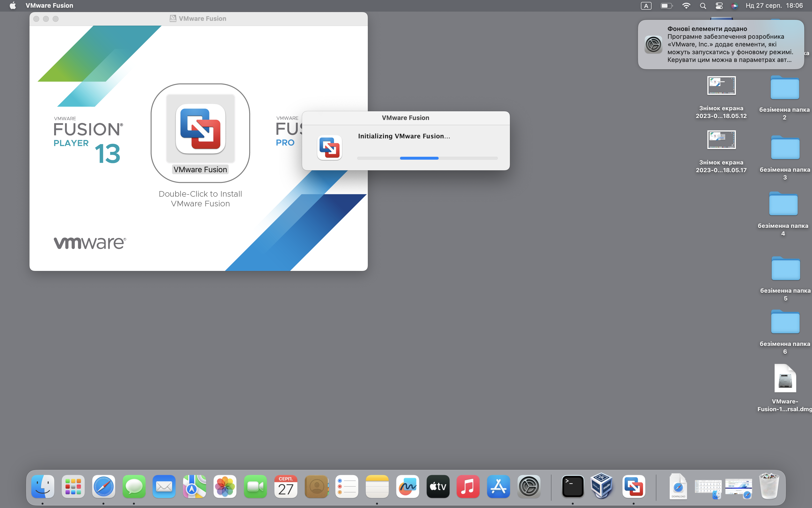Open Reminders in the Dock
The width and height of the screenshot is (812, 508).
pyautogui.click(x=347, y=486)
